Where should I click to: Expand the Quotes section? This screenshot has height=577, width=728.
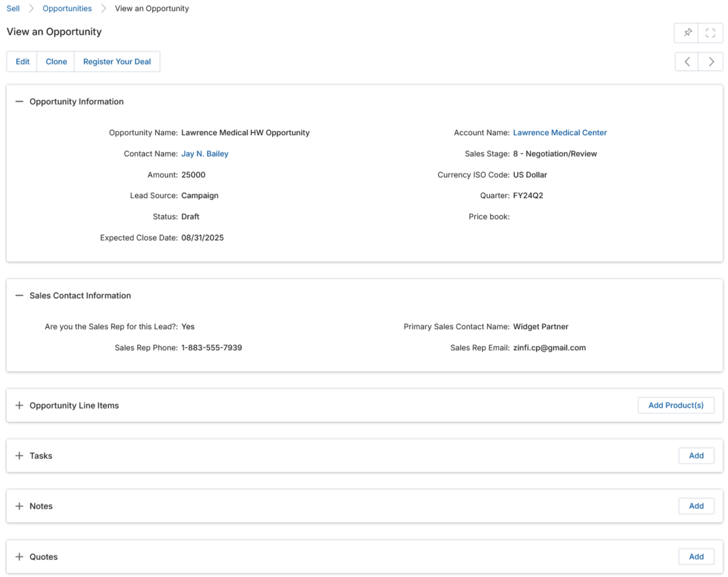click(19, 557)
